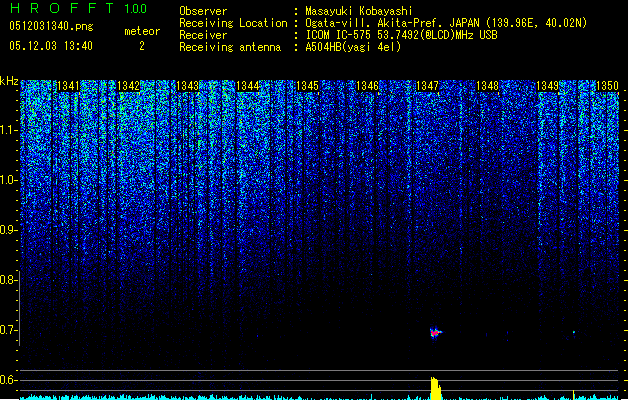The width and height of the screenshot is (629, 400).
Task: Click the 1346 time marker
Action: click(367, 86)
